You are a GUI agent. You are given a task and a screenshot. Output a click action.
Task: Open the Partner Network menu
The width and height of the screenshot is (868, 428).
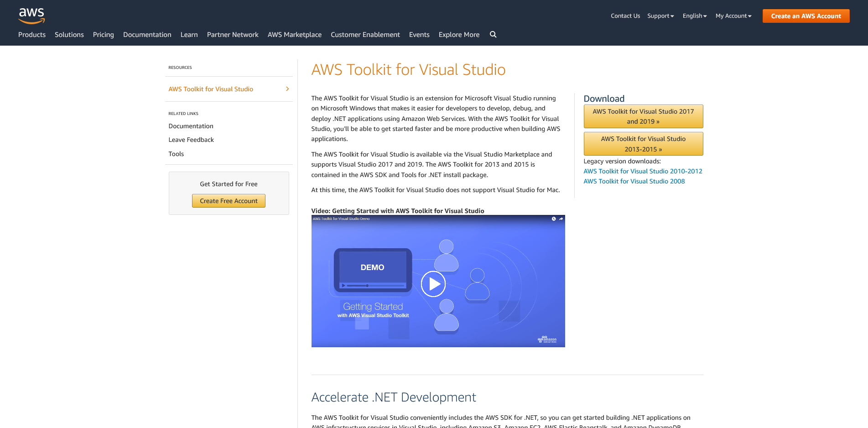point(233,35)
